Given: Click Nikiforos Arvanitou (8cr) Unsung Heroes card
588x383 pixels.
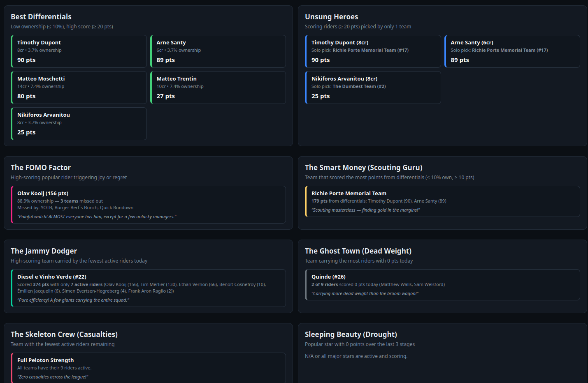Looking at the screenshot, I should [373, 88].
